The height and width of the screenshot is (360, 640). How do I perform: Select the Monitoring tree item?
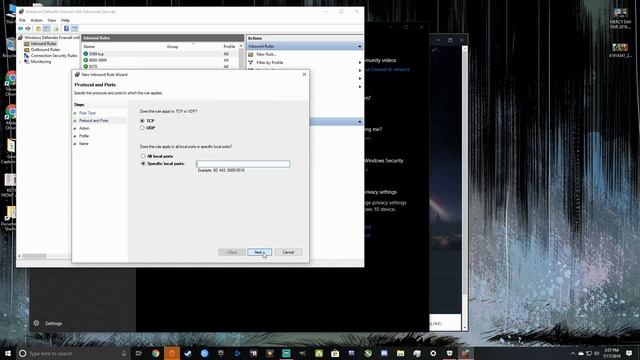click(41, 62)
